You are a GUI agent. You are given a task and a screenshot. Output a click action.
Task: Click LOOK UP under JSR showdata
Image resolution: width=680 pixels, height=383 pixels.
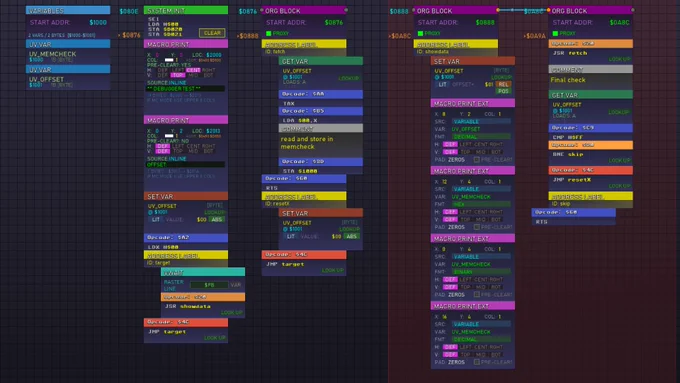(232, 312)
